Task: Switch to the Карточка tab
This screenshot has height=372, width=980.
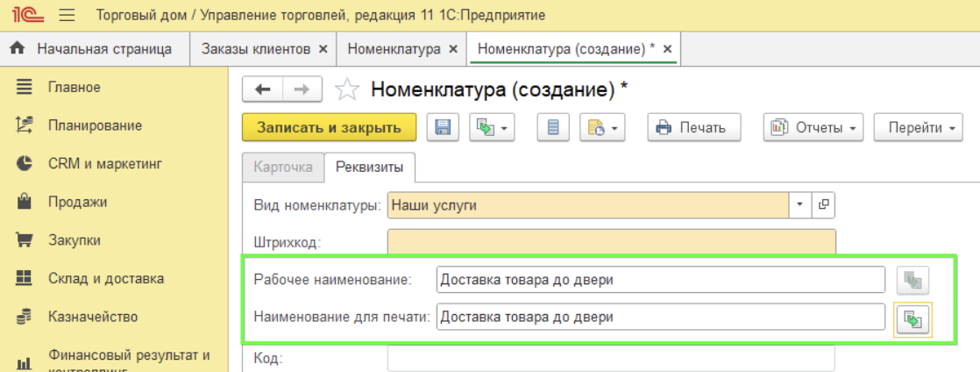Action: (282, 167)
